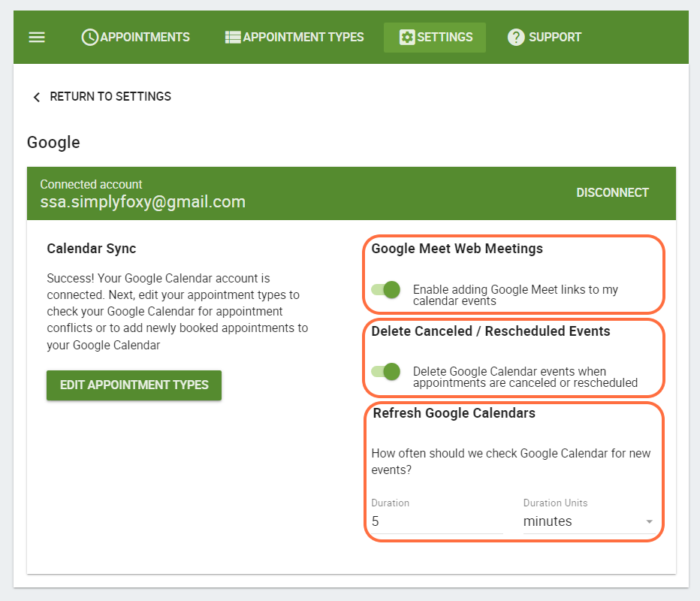
Task: Open the Duration Units dropdown
Action: coord(588,521)
